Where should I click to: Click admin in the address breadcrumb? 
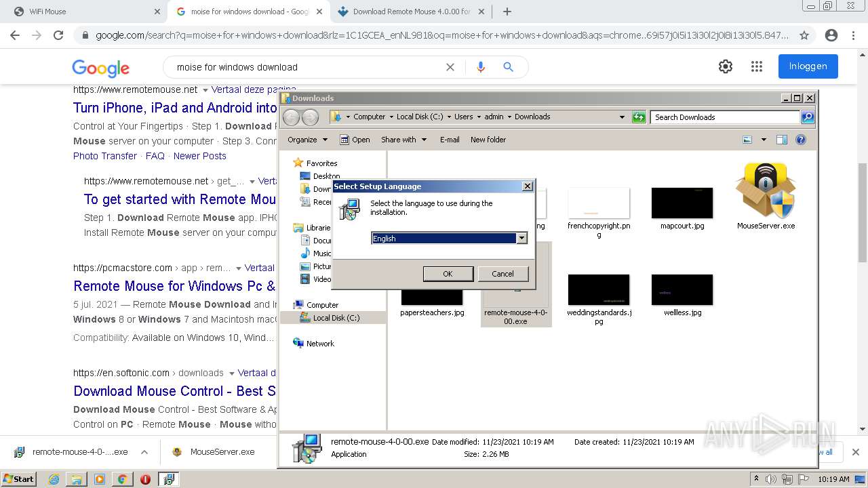click(x=494, y=117)
